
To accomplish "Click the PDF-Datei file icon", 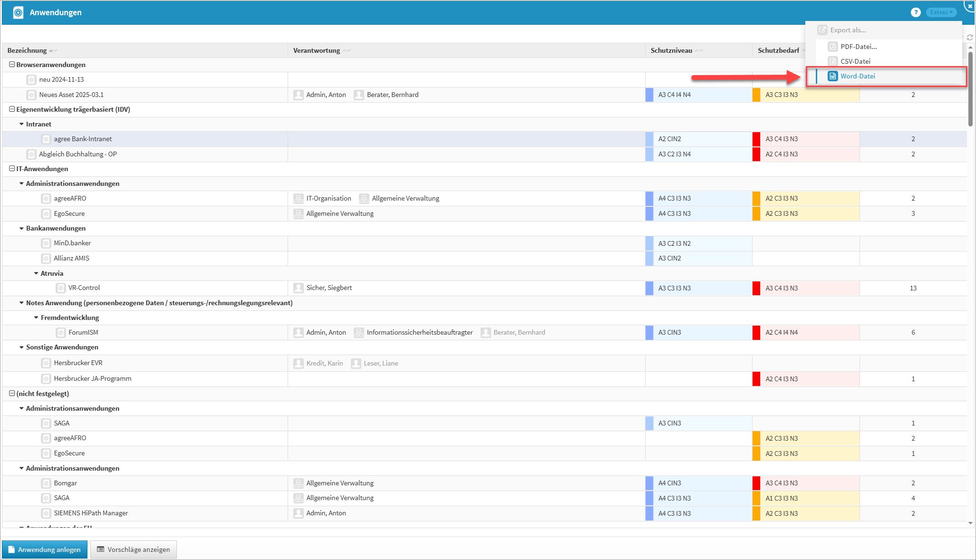I will (x=832, y=47).
